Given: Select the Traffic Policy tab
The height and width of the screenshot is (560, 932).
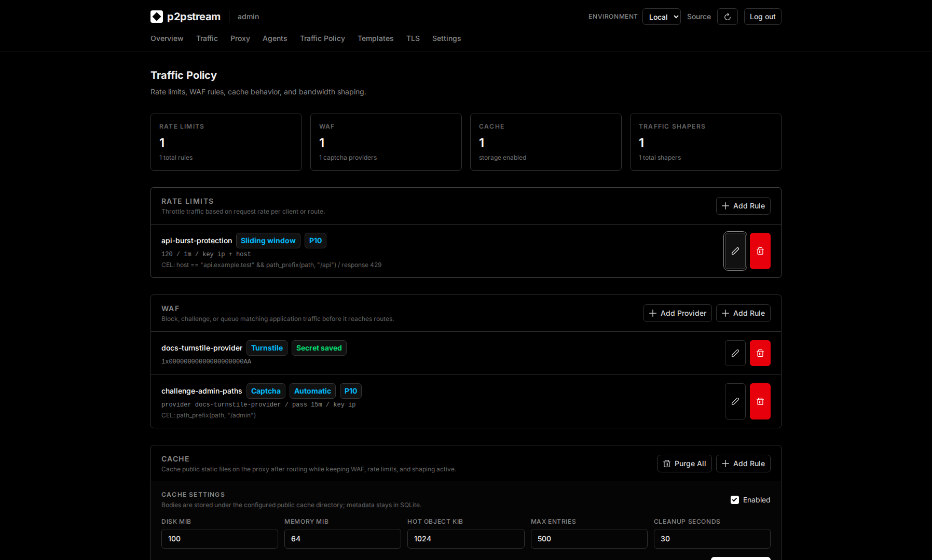Looking at the screenshot, I should [322, 38].
